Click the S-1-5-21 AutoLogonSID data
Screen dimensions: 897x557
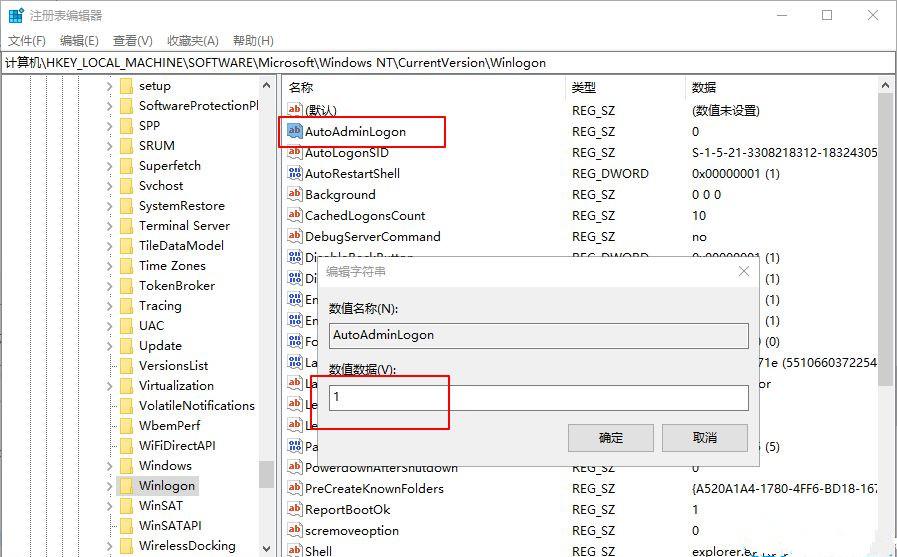tap(784, 153)
